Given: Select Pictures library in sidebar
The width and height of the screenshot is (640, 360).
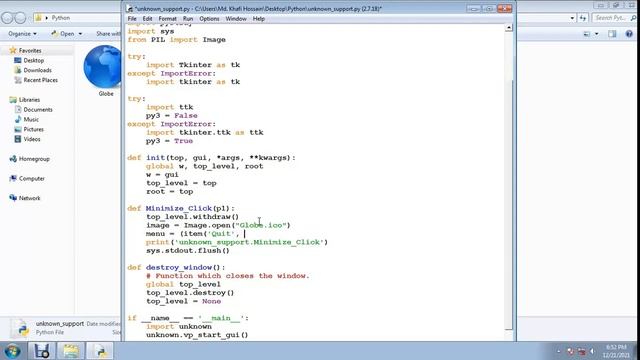Looking at the screenshot, I should 33,129.
